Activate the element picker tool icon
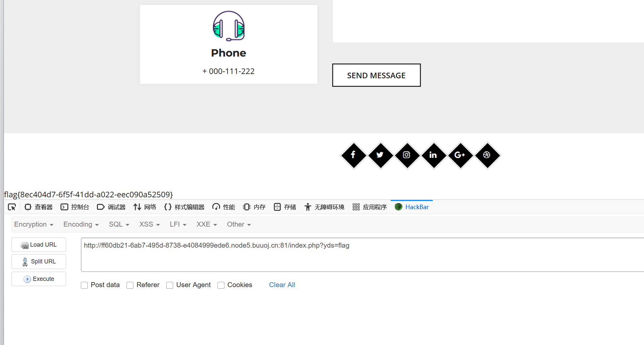Viewport: 644px width, 345px height. (12, 207)
